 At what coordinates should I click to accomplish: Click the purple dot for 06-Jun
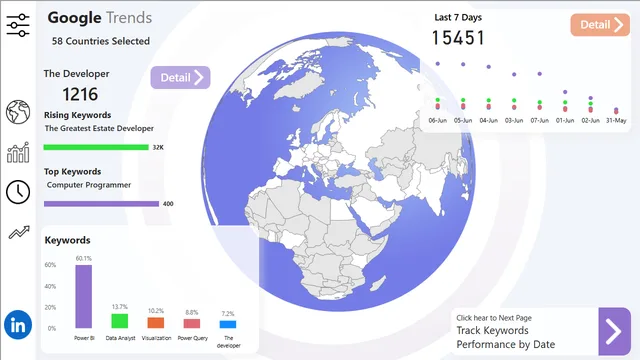438,64
